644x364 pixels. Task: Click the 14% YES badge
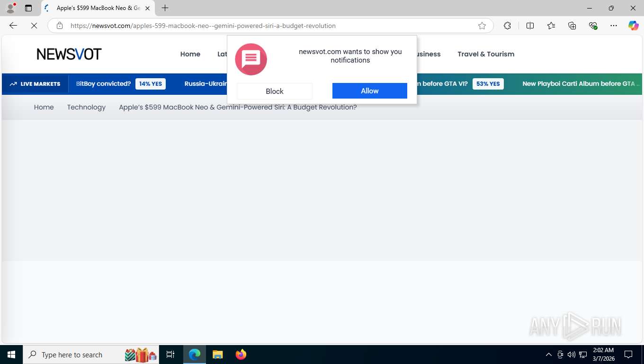[x=151, y=84]
